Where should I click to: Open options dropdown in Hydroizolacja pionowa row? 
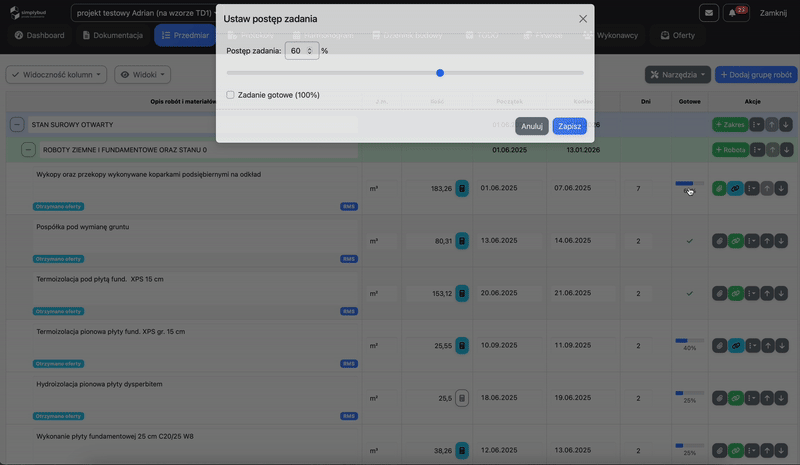click(752, 398)
